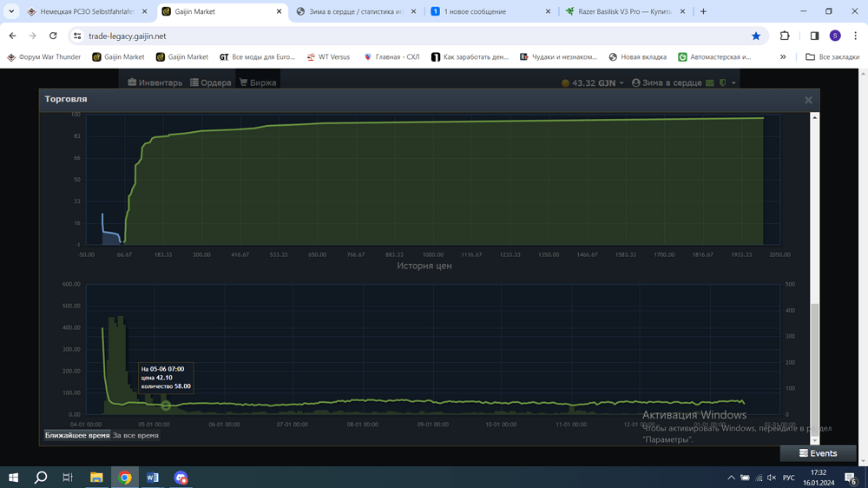Open the Ордера tab
The width and height of the screenshot is (868, 488).
pos(211,82)
